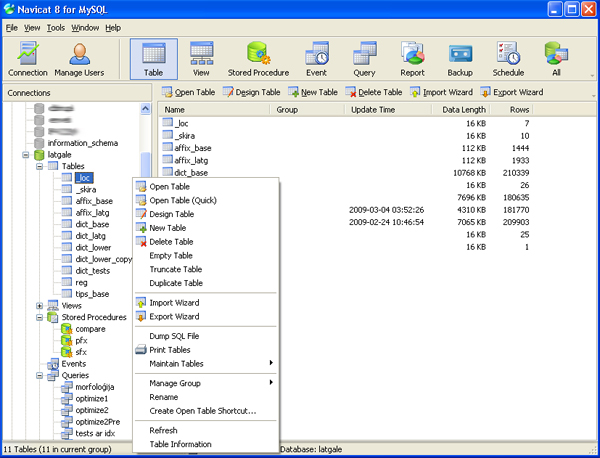Screen dimensions: 600x458
Task: Click the Backup toolbar icon
Action: 460,59
